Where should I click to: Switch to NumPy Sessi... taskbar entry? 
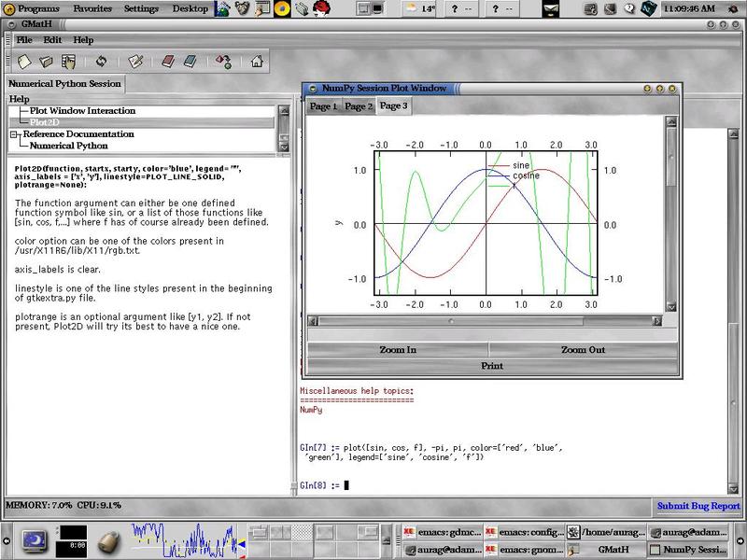click(x=689, y=549)
